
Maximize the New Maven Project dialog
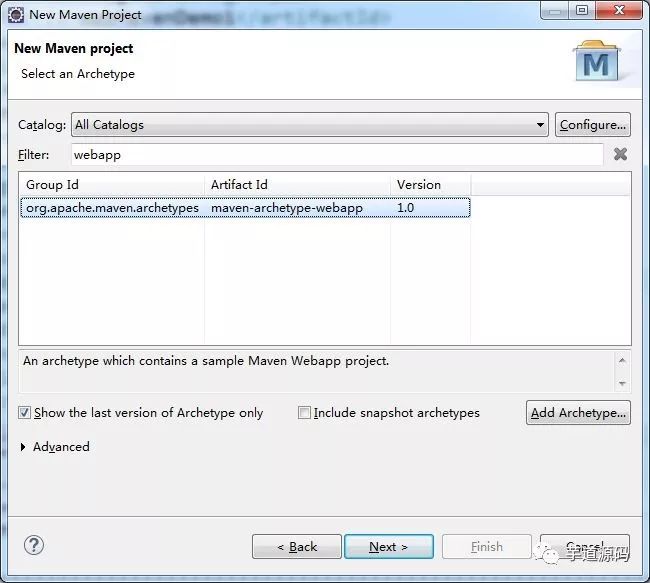coord(582,10)
